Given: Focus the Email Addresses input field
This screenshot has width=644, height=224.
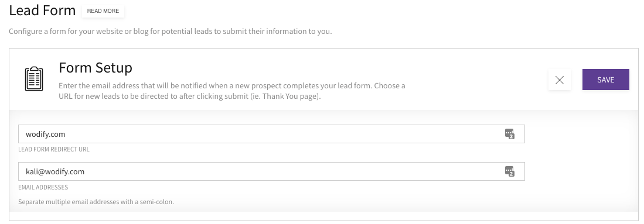Looking at the screenshot, I should [271, 171].
